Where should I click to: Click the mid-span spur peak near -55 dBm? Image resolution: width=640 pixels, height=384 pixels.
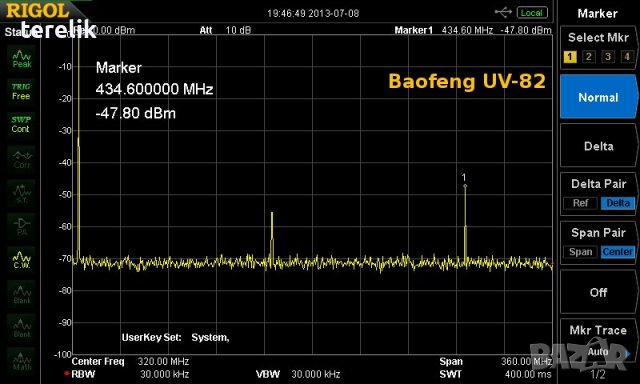(x=272, y=213)
